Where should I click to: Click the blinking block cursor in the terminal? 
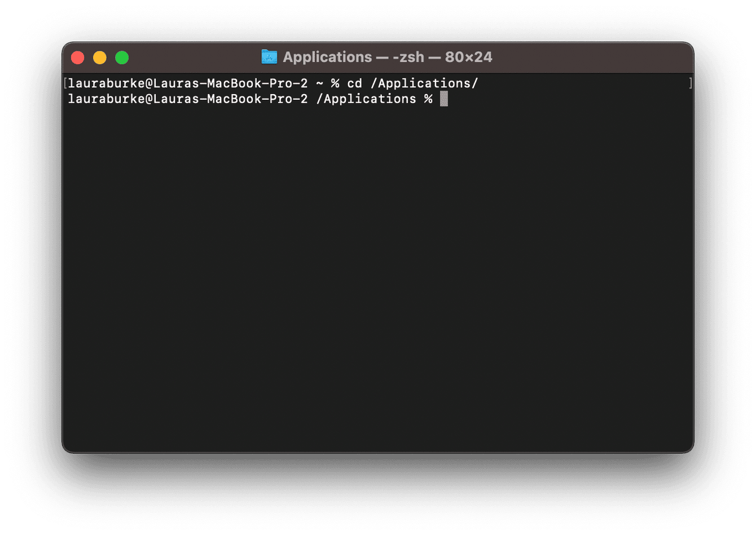pyautogui.click(x=443, y=99)
